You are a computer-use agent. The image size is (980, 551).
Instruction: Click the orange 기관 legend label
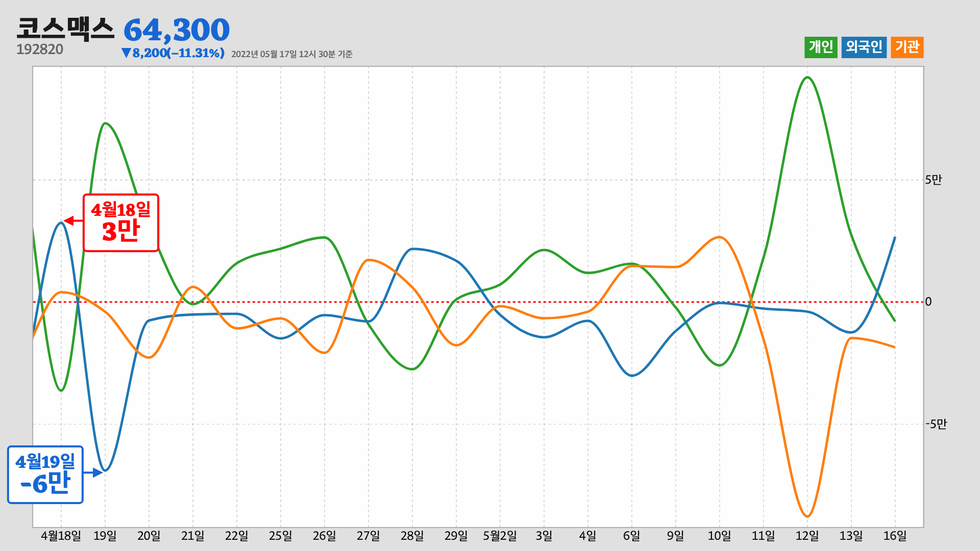point(907,47)
